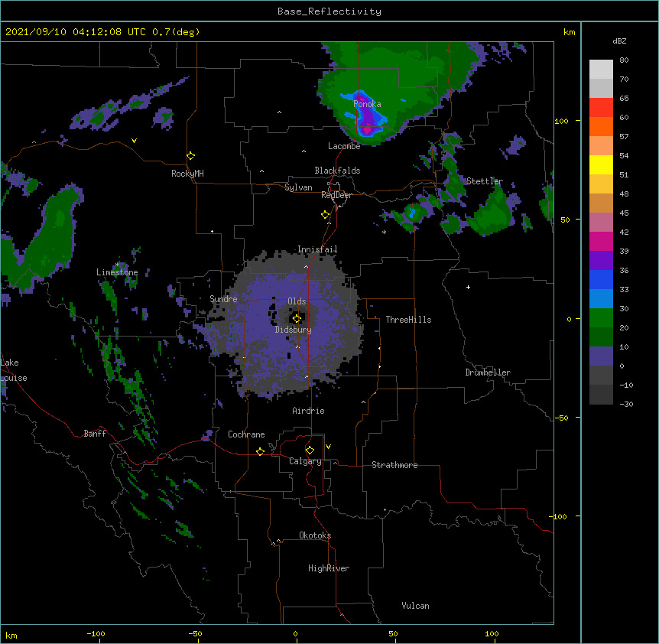The height and width of the screenshot is (644, 659).
Task: Click the Innisfail city label
Action: click(317, 249)
